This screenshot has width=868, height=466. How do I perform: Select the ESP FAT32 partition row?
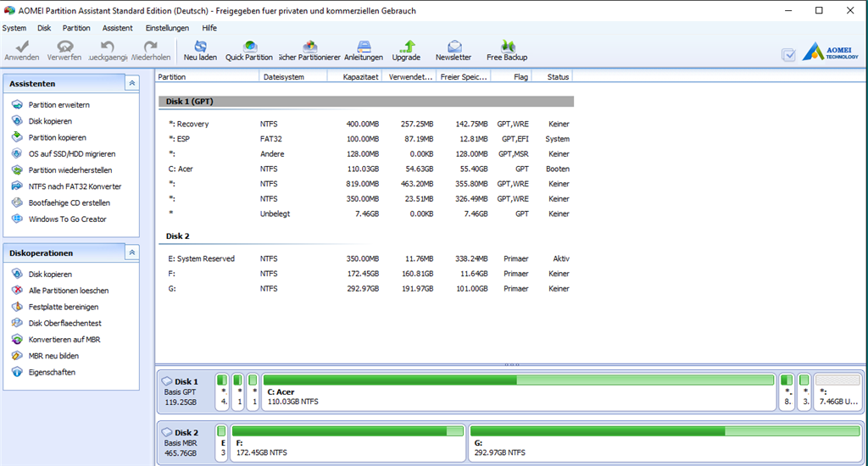(366, 139)
